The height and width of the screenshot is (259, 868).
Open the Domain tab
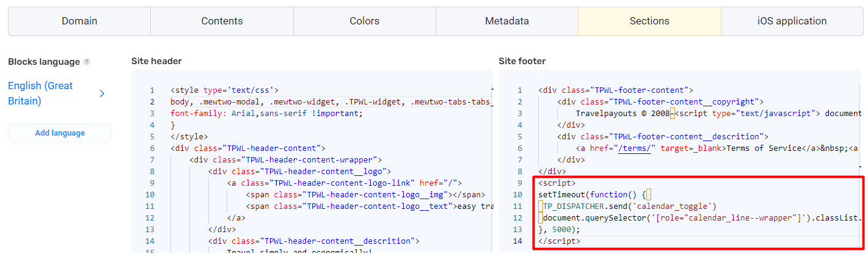pos(79,21)
